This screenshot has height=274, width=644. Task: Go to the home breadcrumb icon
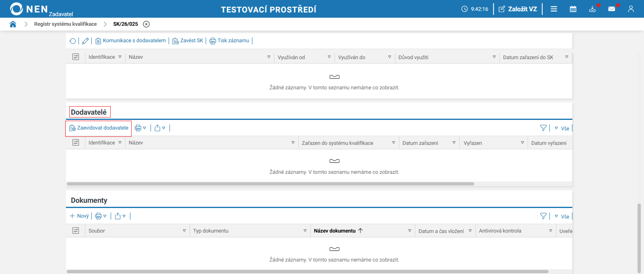[13, 24]
